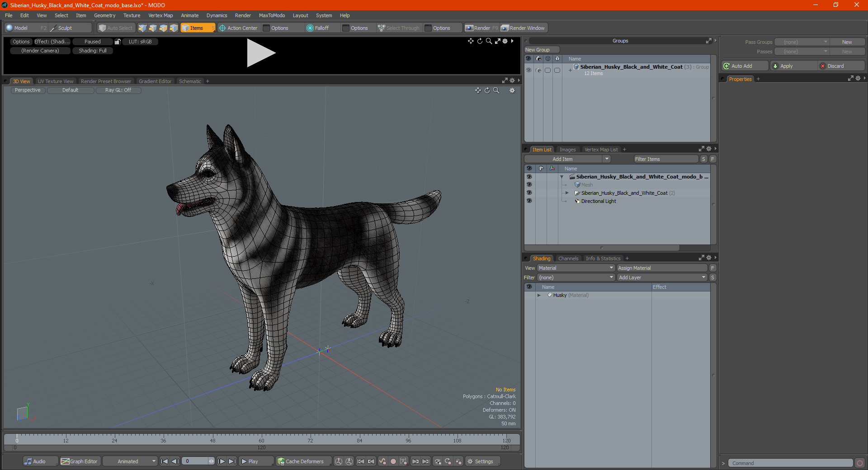
Task: Switch to UV Texture View tab
Action: 56,81
